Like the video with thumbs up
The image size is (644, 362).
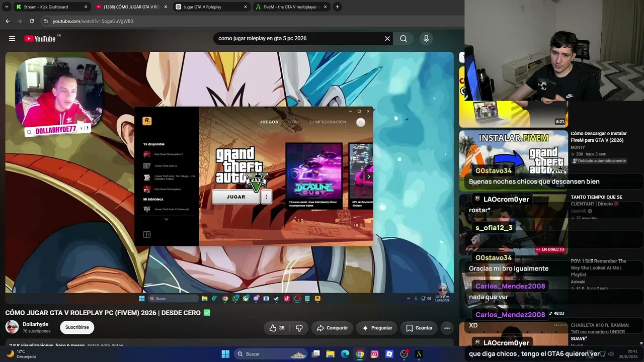277,328
